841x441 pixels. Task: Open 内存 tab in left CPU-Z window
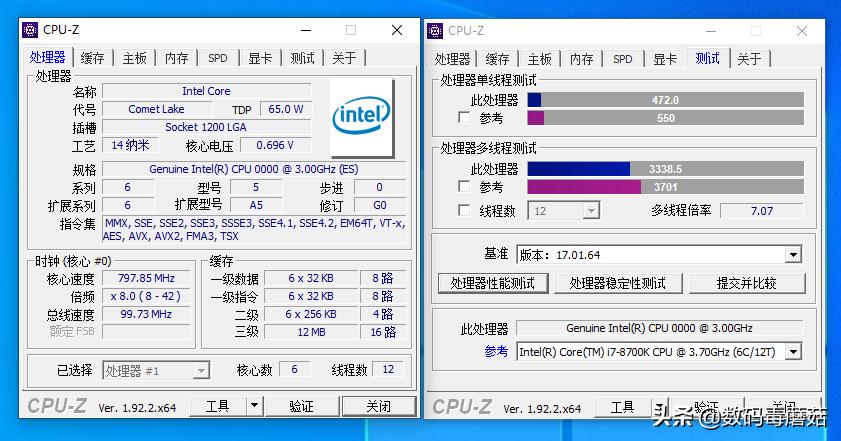[176, 58]
